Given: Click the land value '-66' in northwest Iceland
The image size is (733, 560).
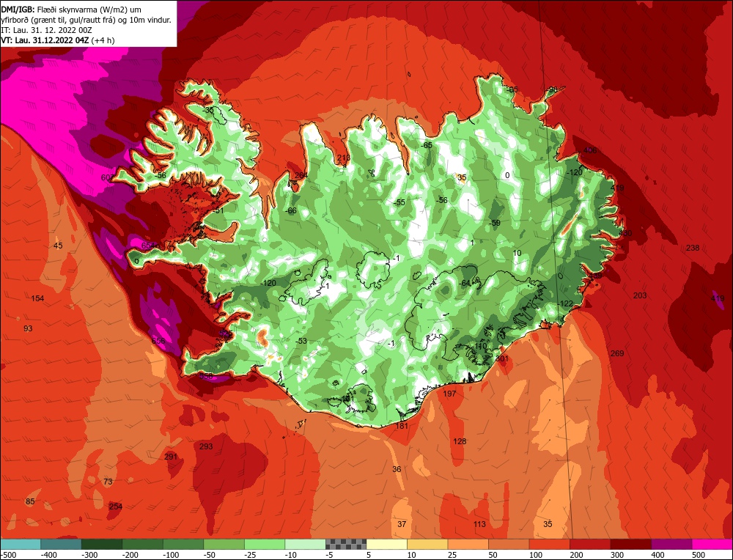Looking at the screenshot, I should 291,210.
